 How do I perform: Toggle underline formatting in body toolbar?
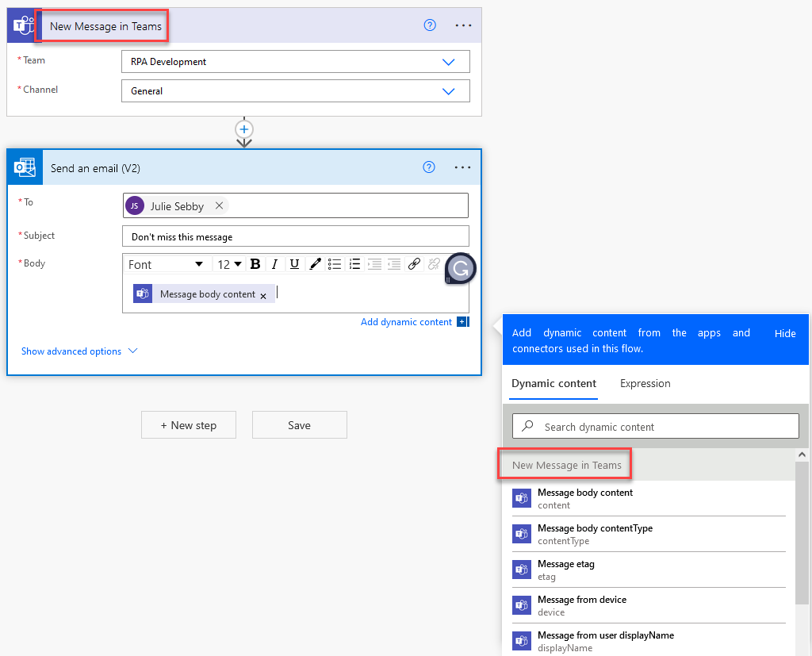(294, 264)
